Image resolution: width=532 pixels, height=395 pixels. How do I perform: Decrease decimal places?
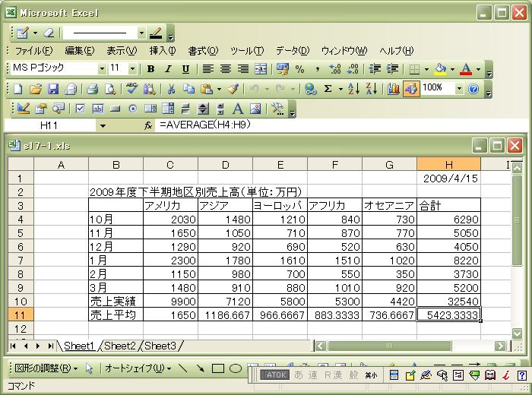[x=353, y=69]
